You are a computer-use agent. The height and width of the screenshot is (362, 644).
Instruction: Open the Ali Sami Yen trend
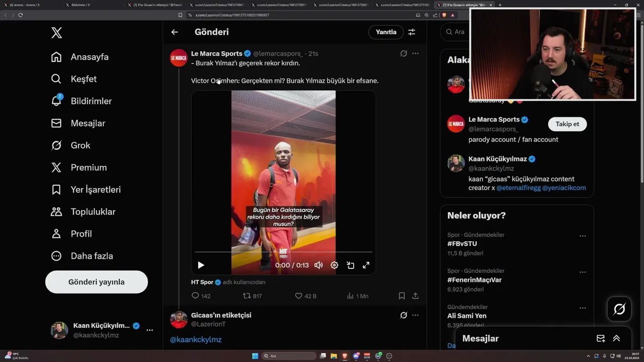tap(467, 316)
